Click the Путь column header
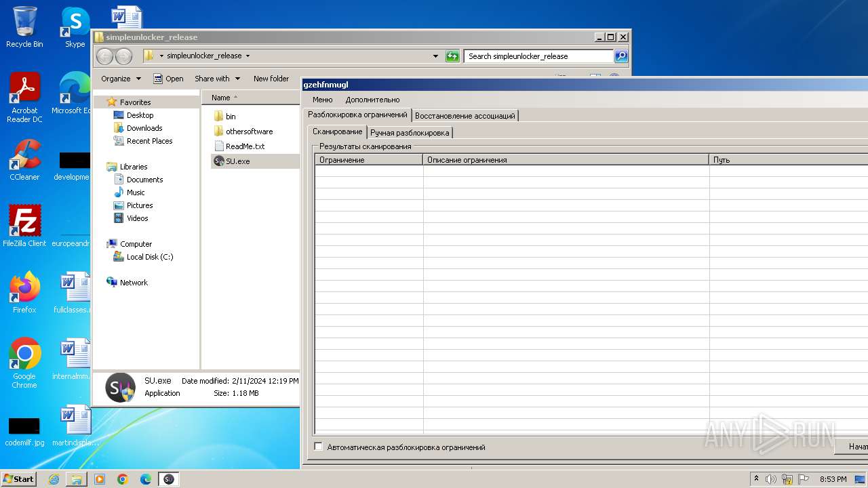 789,160
